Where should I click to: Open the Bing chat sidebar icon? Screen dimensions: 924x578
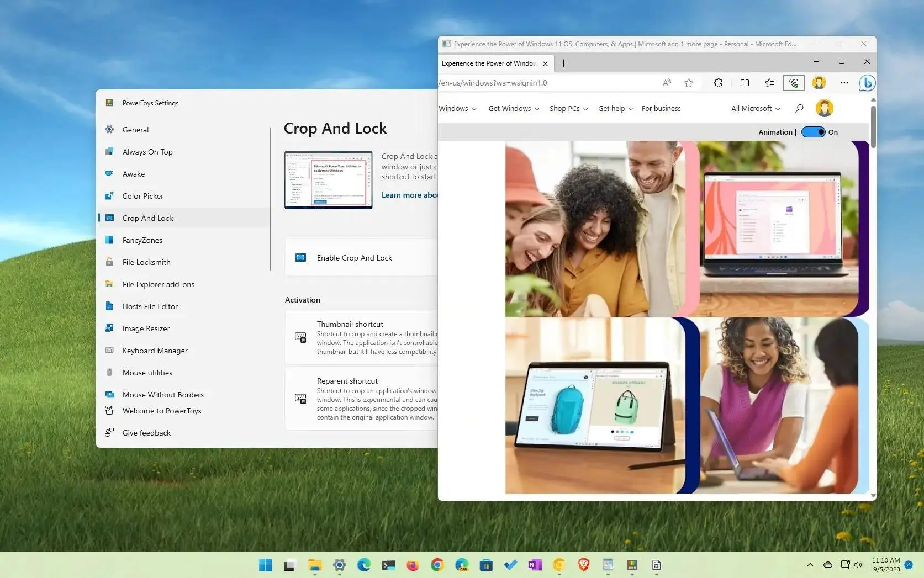[867, 83]
